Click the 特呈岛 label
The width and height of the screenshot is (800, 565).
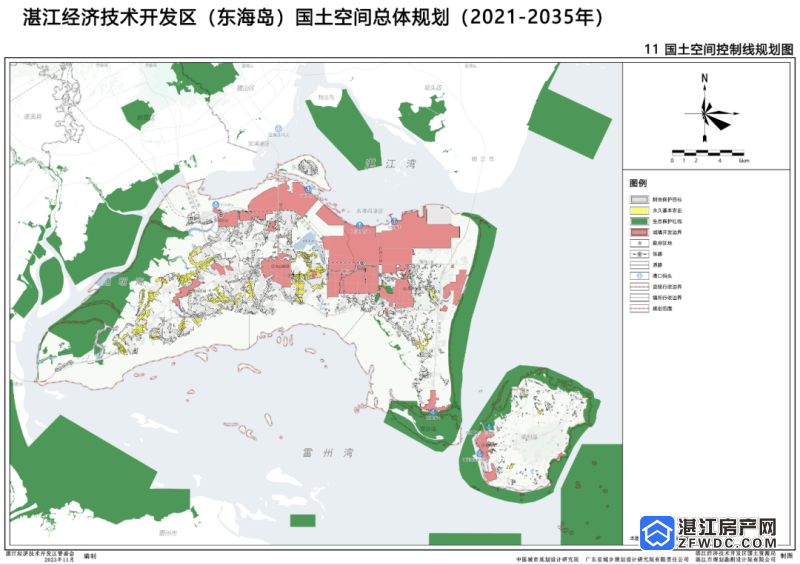click(x=326, y=96)
